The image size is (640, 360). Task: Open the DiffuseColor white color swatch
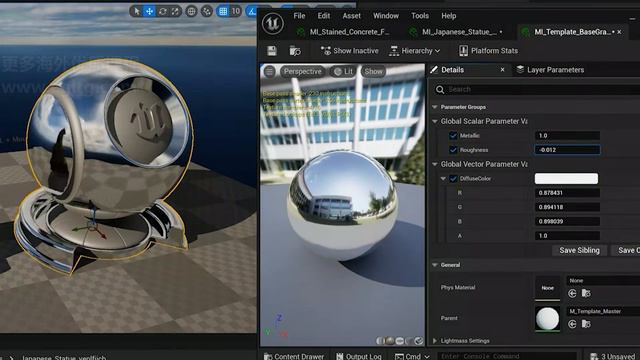click(x=567, y=178)
